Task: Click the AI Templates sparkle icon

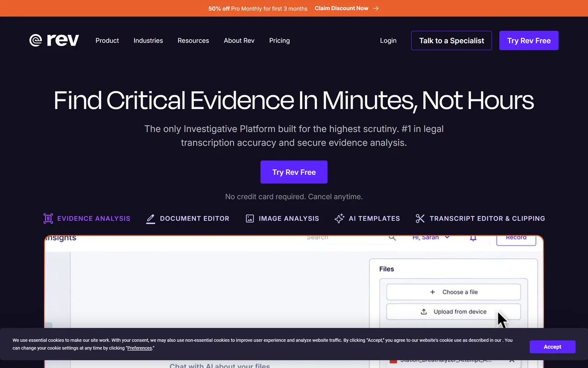Action: coord(339,218)
